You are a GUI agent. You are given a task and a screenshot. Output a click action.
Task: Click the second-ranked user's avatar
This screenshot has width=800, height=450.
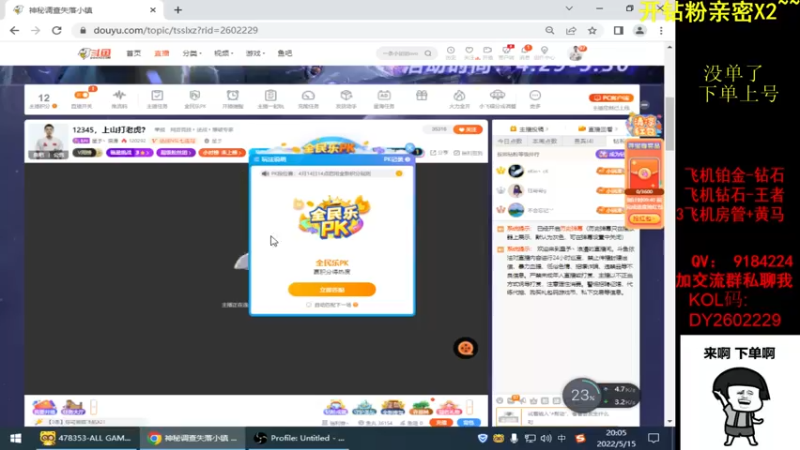tap(516, 190)
